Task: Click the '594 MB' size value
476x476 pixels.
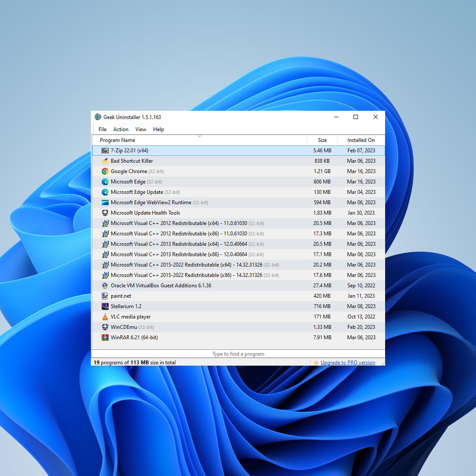Action: pyautogui.click(x=322, y=203)
